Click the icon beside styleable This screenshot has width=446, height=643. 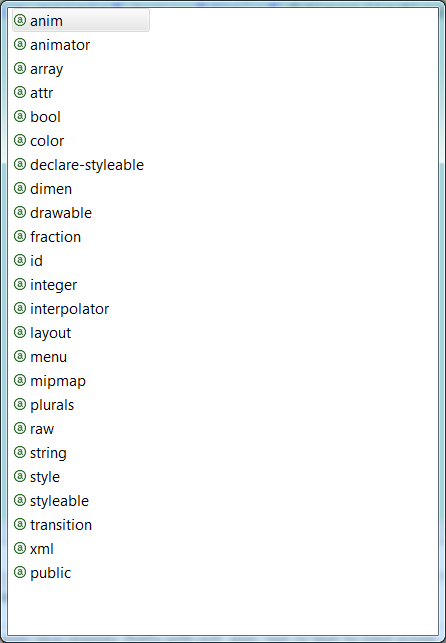click(x=20, y=500)
